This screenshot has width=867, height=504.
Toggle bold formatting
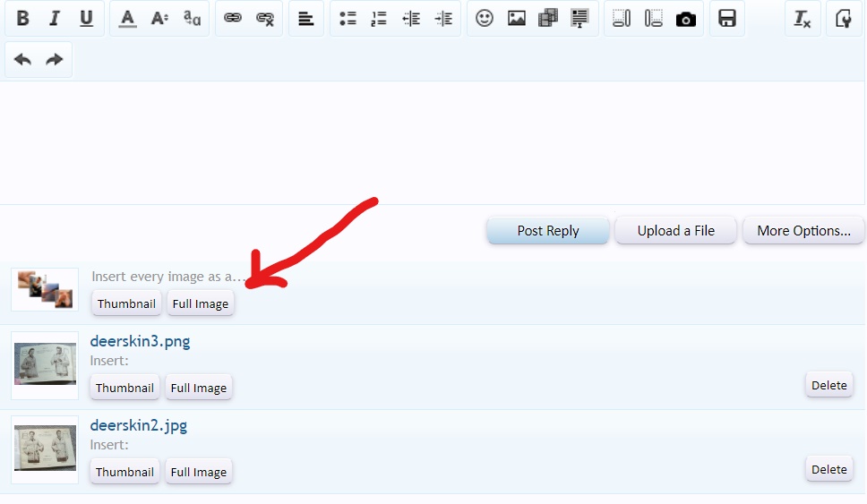[23, 19]
